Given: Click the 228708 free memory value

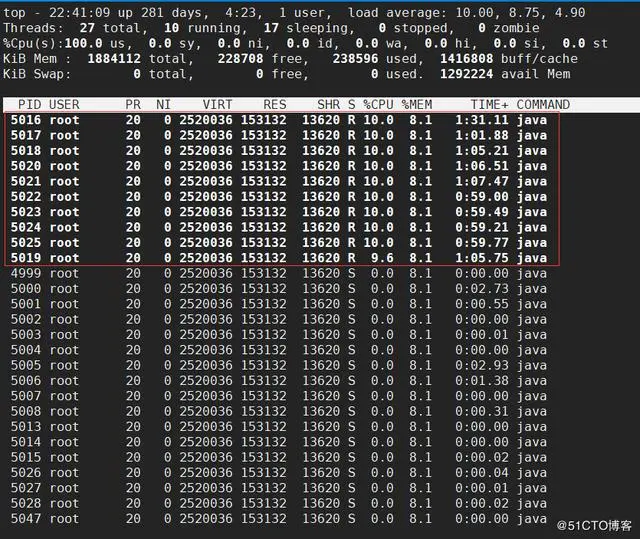Looking at the screenshot, I should point(240,58).
